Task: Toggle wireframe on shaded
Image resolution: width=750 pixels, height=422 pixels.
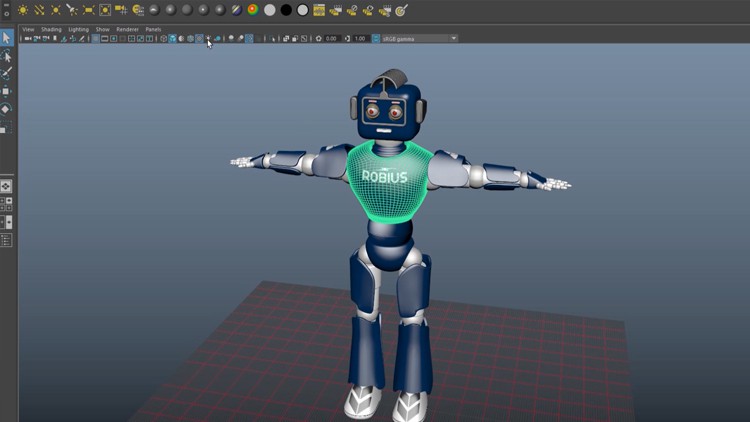Action: tap(190, 38)
